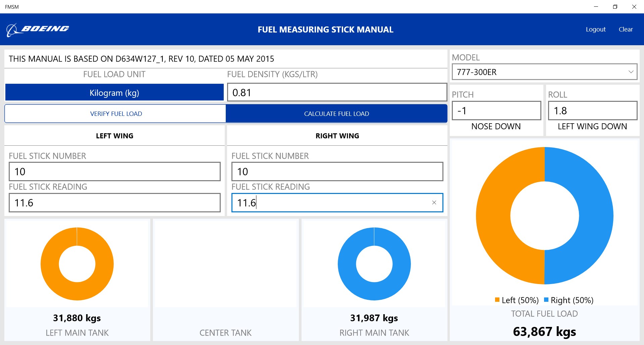Click the 31,987 kgs right main tank value

[374, 318]
